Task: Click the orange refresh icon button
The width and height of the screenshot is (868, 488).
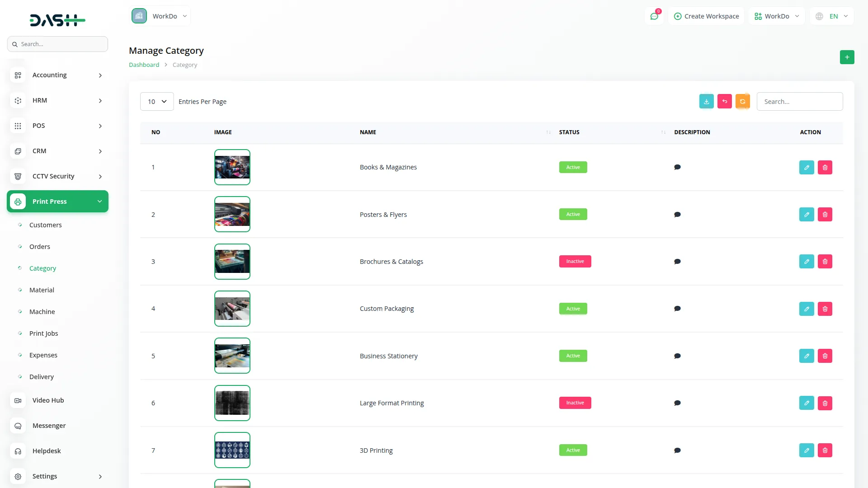Action: (x=742, y=102)
